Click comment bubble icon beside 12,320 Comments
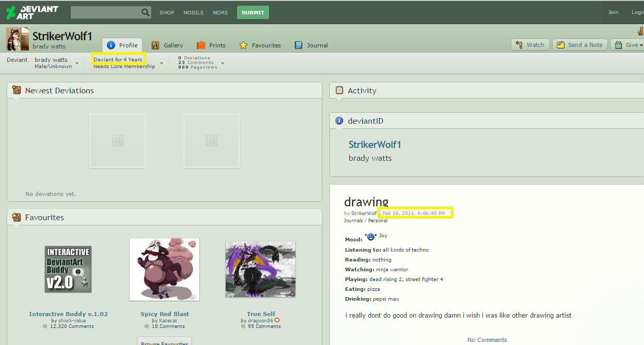This screenshot has height=345, width=644. tap(45, 326)
